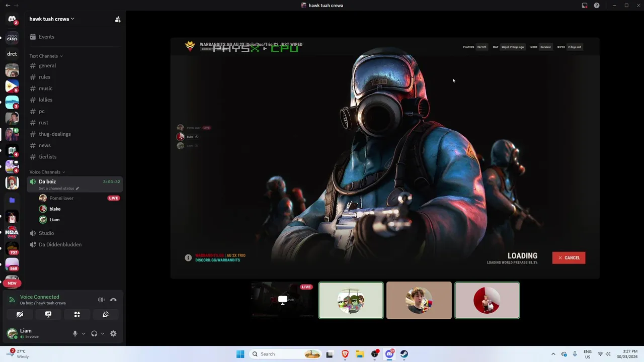
Task: Select blake in voice channel list
Action: point(79,209)
